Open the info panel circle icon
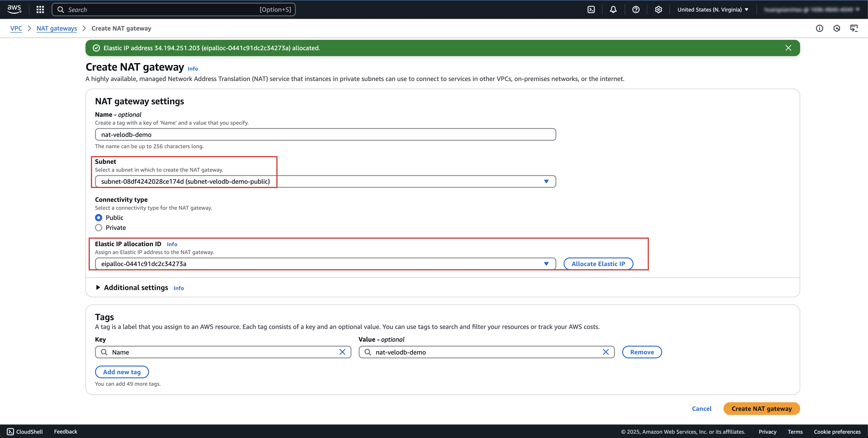 point(819,28)
